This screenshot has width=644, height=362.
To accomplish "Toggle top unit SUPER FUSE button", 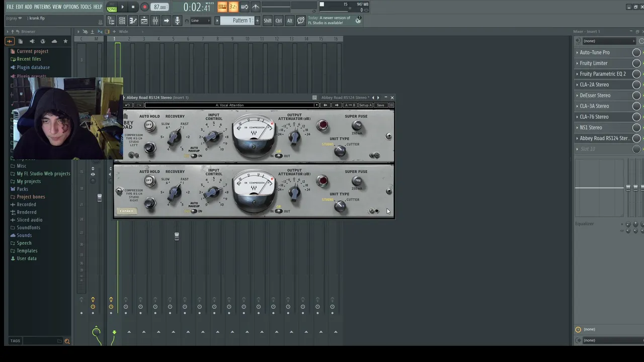I will point(357,125).
